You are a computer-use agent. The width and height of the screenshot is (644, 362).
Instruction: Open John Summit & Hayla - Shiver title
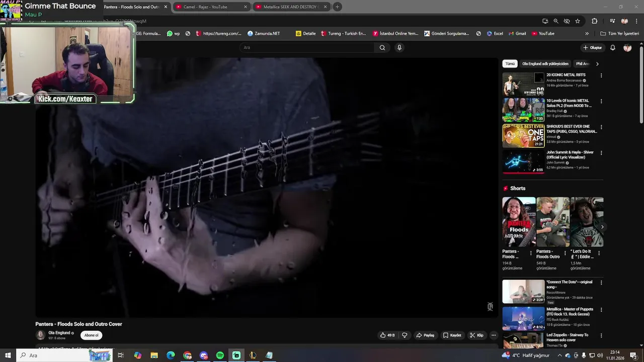[x=570, y=155]
